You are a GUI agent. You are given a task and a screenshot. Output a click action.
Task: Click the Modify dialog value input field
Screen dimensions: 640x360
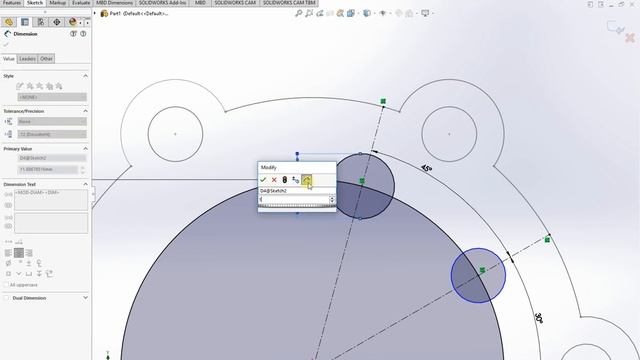(294, 200)
